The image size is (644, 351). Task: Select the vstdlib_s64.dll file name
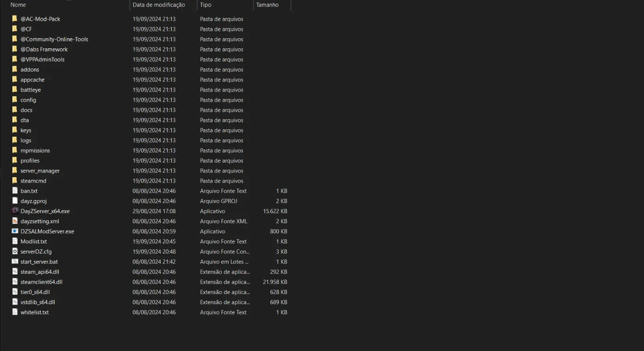(38, 302)
